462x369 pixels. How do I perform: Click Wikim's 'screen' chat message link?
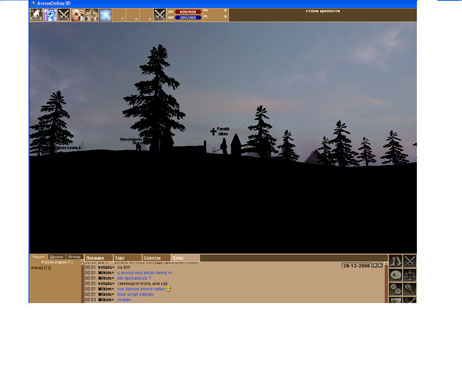(124, 300)
